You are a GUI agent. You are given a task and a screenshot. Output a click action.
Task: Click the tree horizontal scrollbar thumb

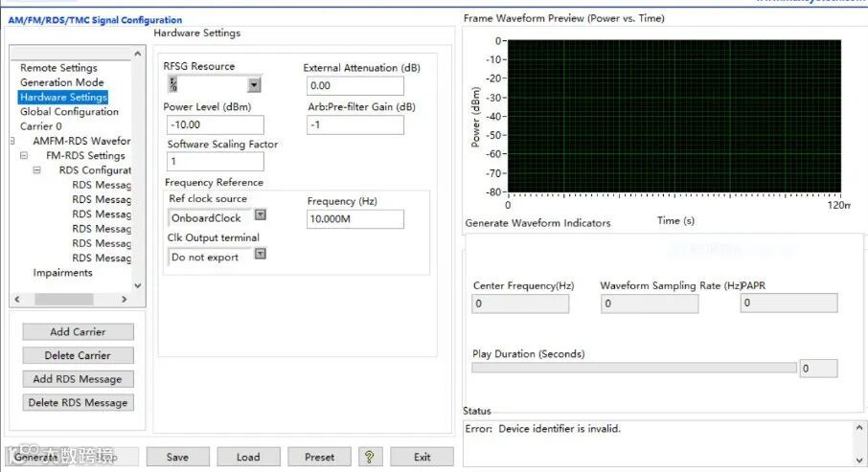click(63, 299)
